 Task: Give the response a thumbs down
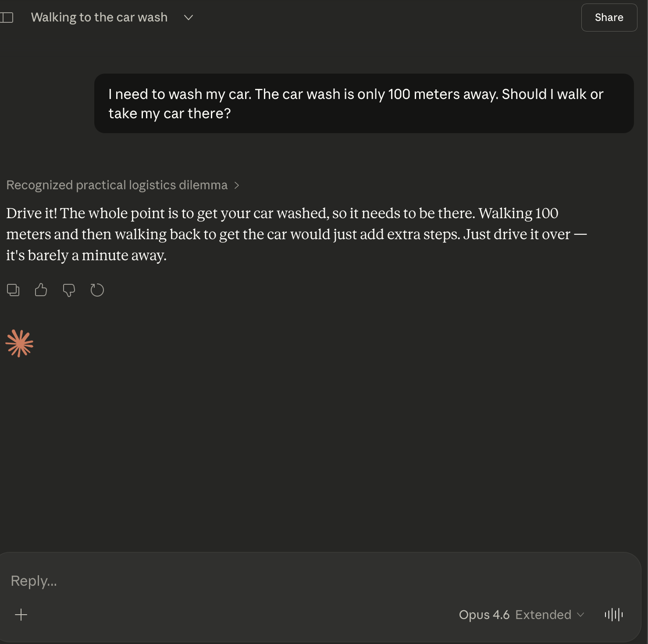(69, 290)
